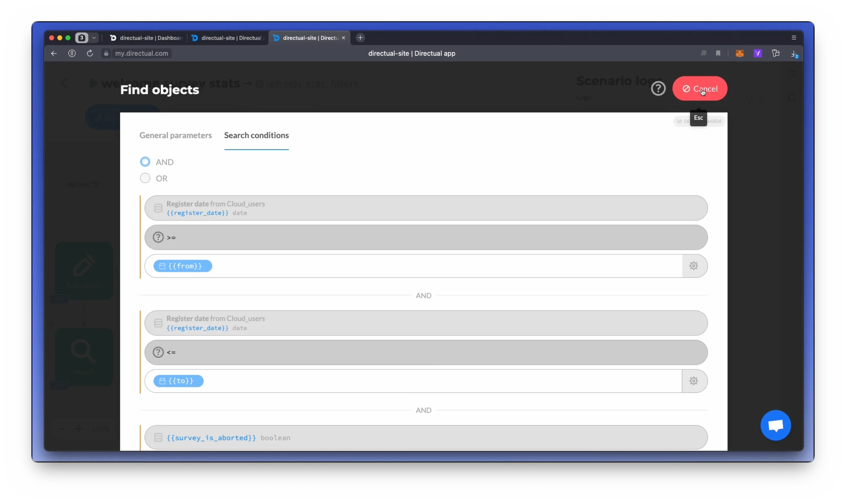
Task: Open a new browser tab with plus
Action: click(361, 38)
